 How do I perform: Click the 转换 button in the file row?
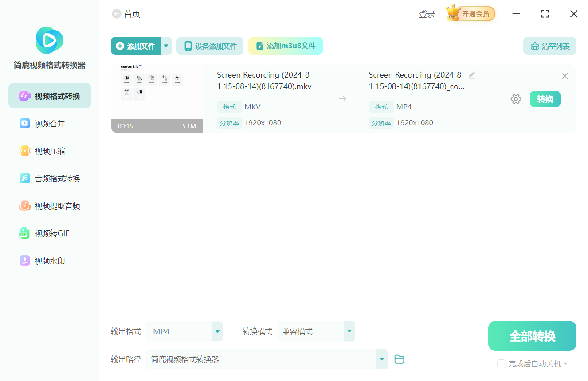click(545, 99)
